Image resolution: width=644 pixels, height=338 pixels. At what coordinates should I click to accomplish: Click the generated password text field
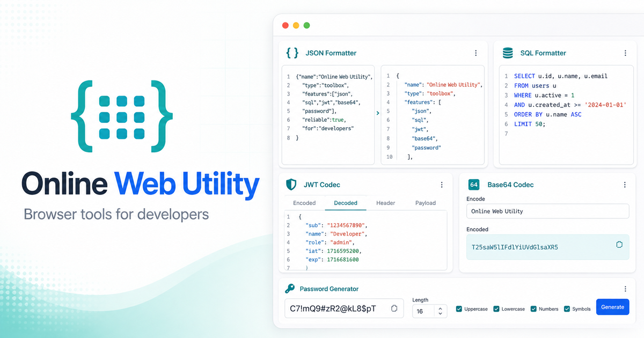tap(344, 308)
